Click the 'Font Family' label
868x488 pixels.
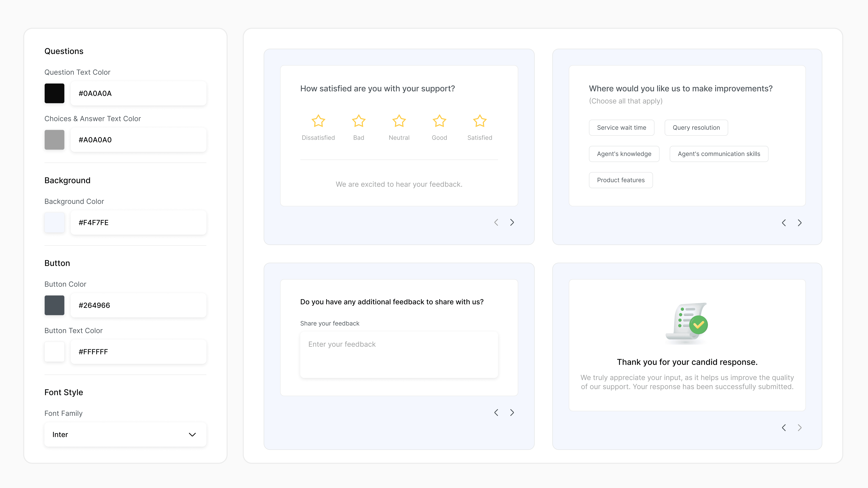[63, 414]
